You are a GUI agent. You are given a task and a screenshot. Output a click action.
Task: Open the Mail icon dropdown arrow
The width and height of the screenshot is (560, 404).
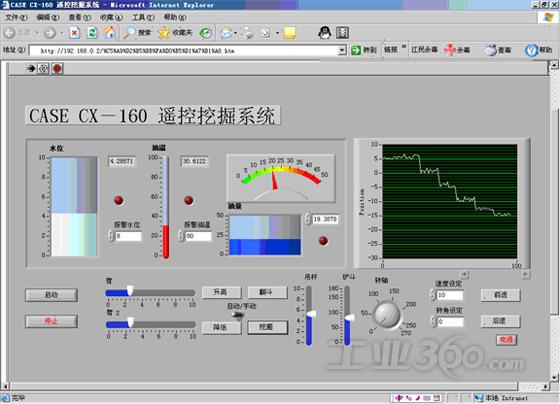[x=235, y=33]
